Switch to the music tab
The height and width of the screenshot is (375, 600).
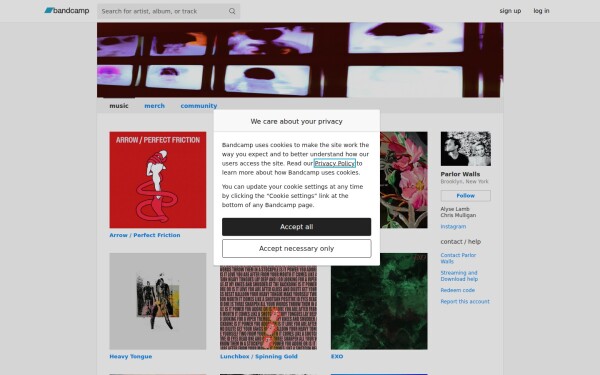point(119,106)
